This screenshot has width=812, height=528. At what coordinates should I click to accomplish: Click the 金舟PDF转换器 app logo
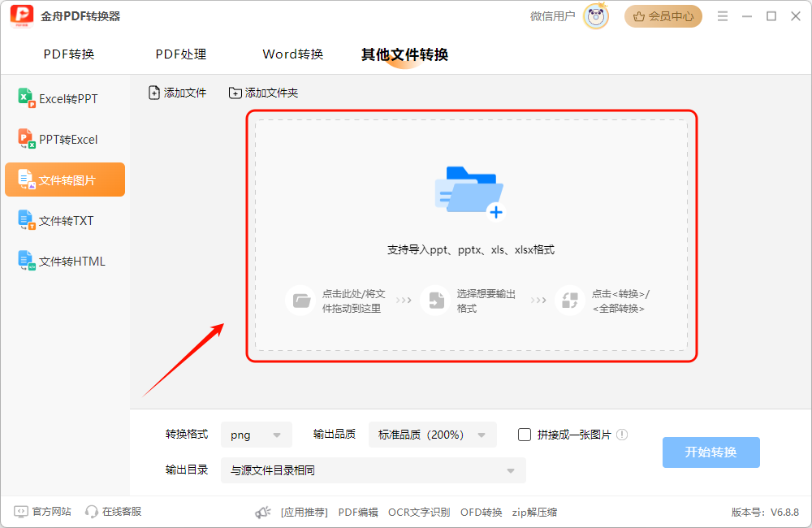(x=22, y=16)
